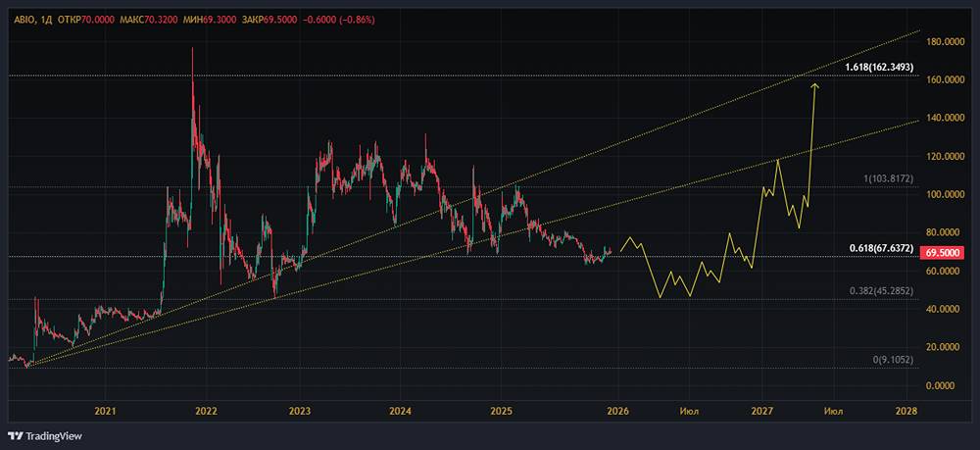Click the 2021 time axis label
Screen dimensions: 980x450
[105, 411]
